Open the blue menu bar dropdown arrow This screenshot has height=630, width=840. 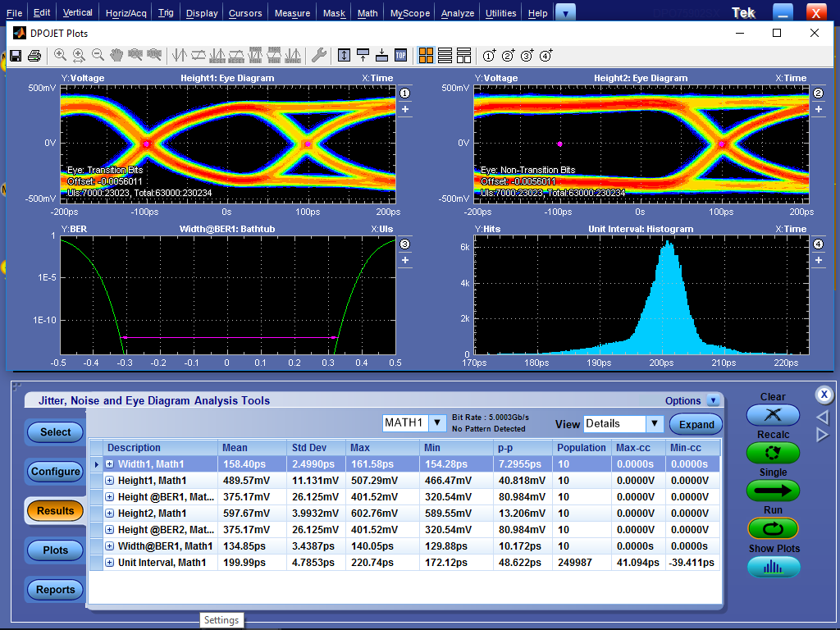pos(565,13)
